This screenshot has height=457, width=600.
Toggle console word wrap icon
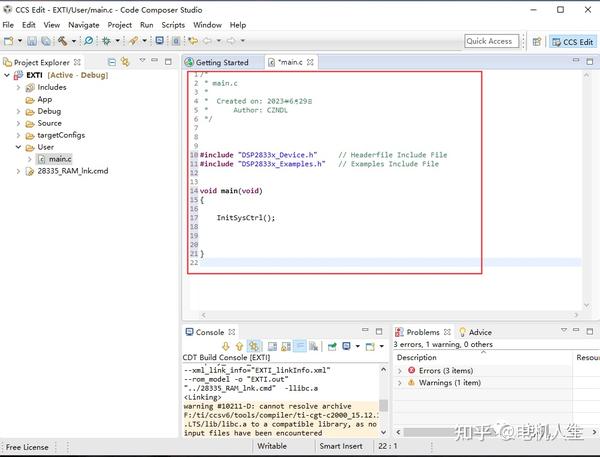299,346
